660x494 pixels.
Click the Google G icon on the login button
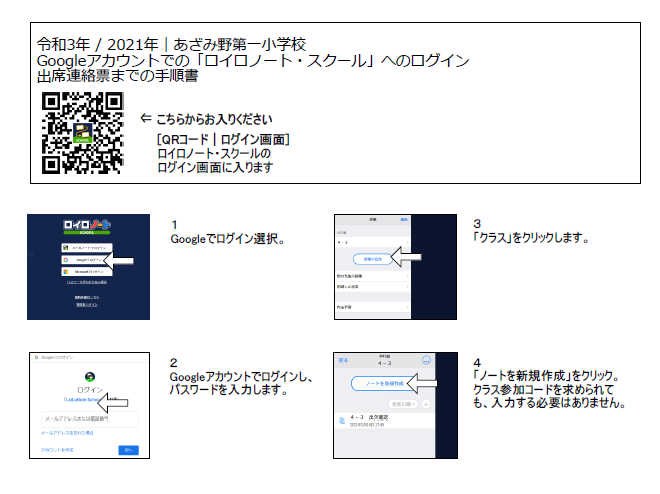[x=66, y=260]
